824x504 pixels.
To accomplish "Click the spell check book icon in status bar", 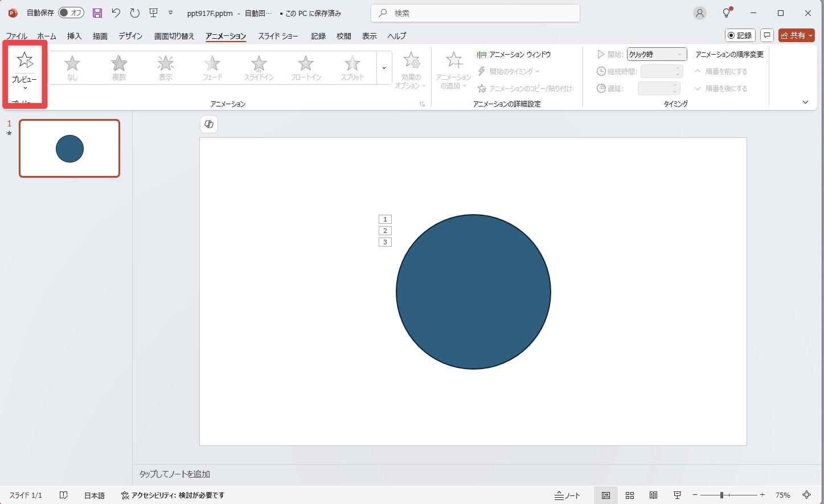I will click(x=64, y=495).
